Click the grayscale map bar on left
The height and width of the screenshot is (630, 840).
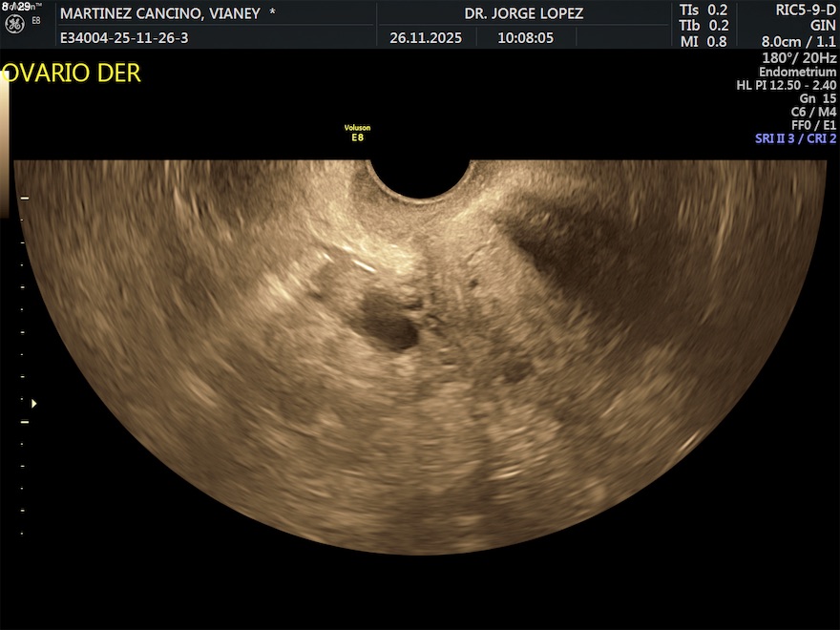5,143
